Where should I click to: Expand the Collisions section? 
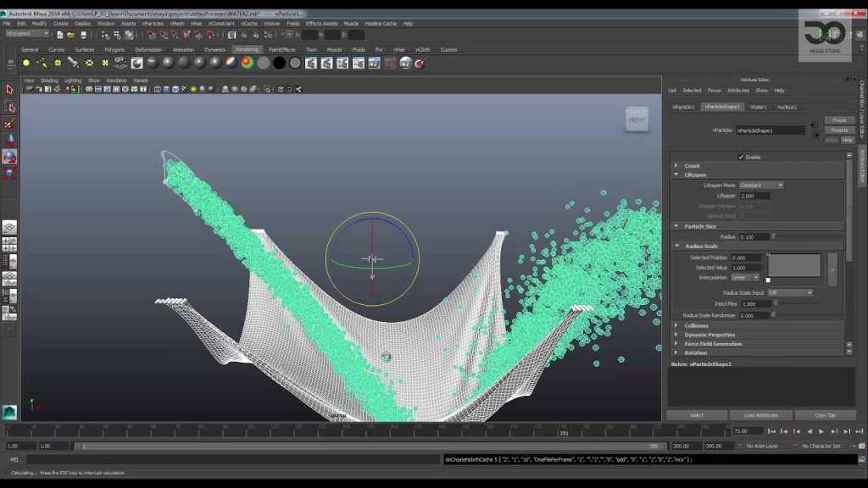[676, 326]
